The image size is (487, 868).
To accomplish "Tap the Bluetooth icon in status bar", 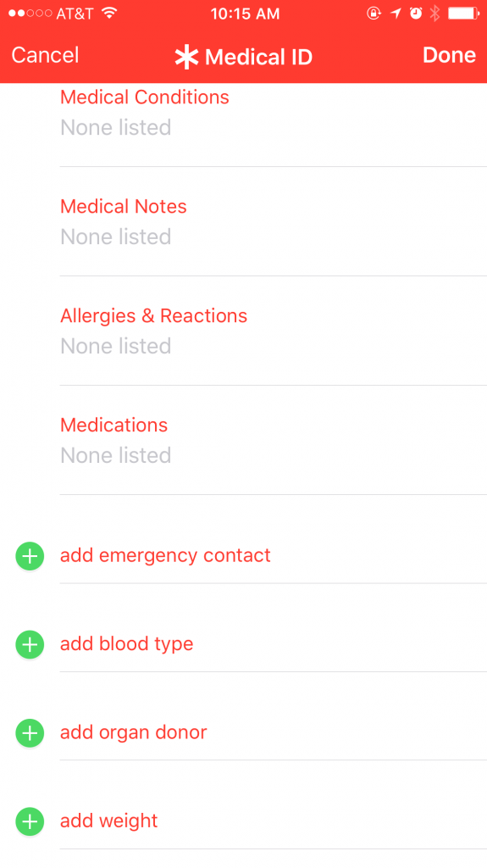I will (x=435, y=14).
